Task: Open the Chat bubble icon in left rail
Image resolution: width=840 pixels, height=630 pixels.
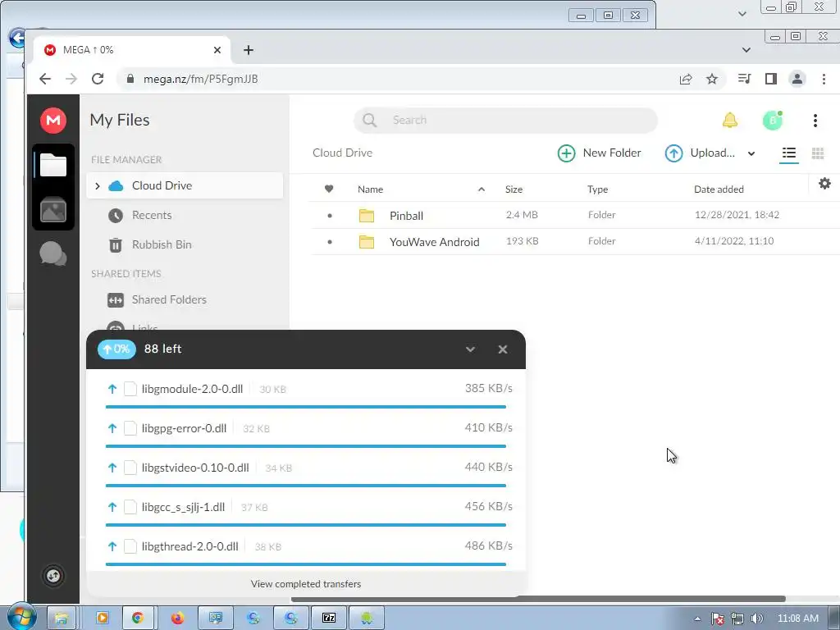Action: pos(53,253)
